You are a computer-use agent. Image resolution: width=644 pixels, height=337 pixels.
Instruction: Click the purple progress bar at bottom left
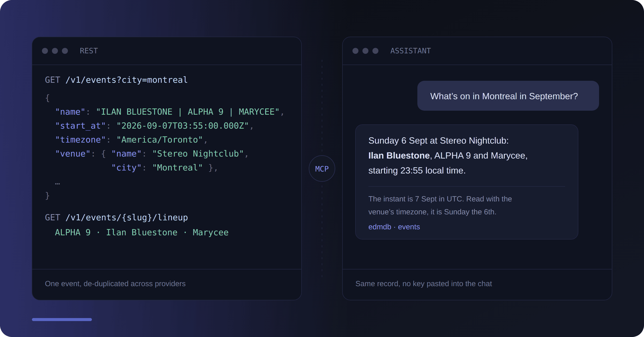tap(62, 320)
